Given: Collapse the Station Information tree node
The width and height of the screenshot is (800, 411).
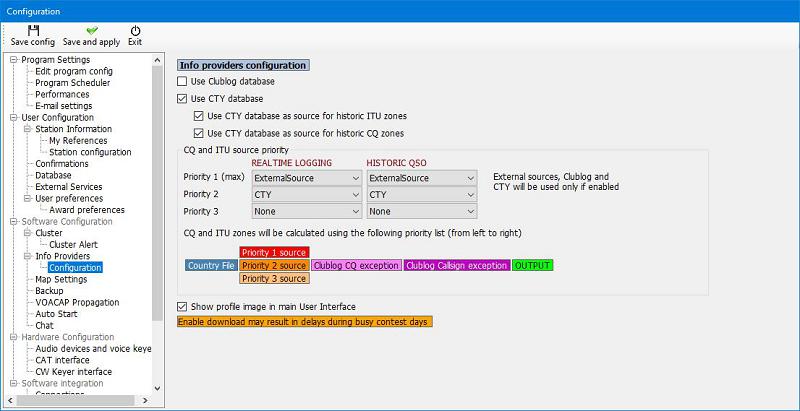Looking at the screenshot, I should pyautogui.click(x=28, y=129).
